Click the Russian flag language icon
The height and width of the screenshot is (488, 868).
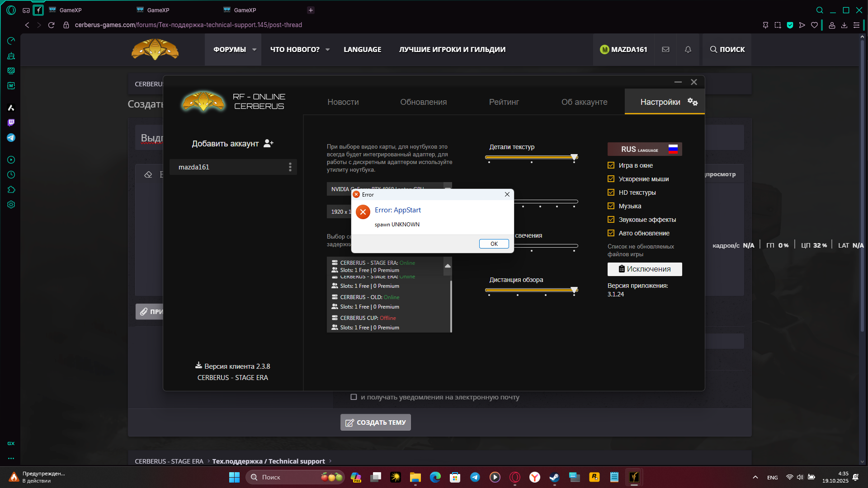(673, 149)
